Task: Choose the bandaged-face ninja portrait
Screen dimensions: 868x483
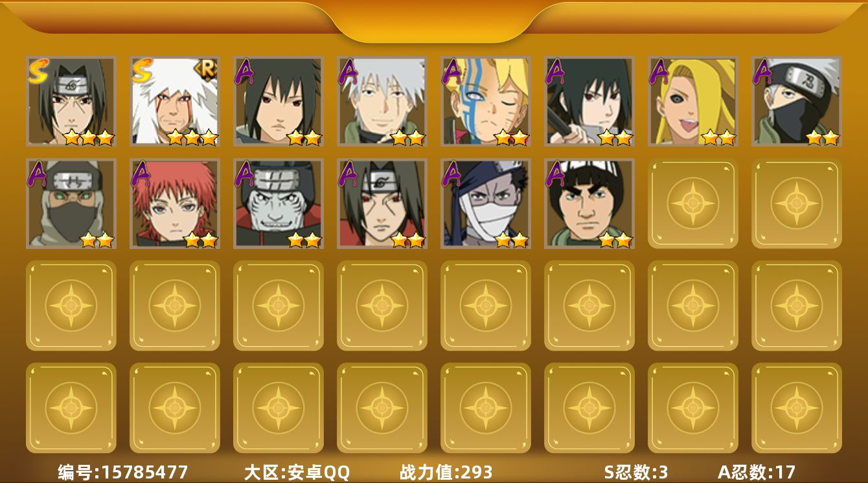Action: [486, 204]
